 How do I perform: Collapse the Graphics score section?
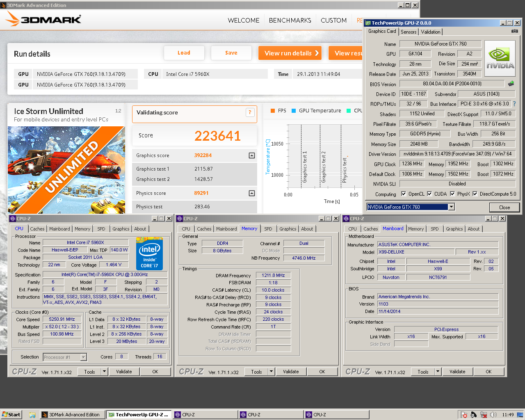(252, 155)
